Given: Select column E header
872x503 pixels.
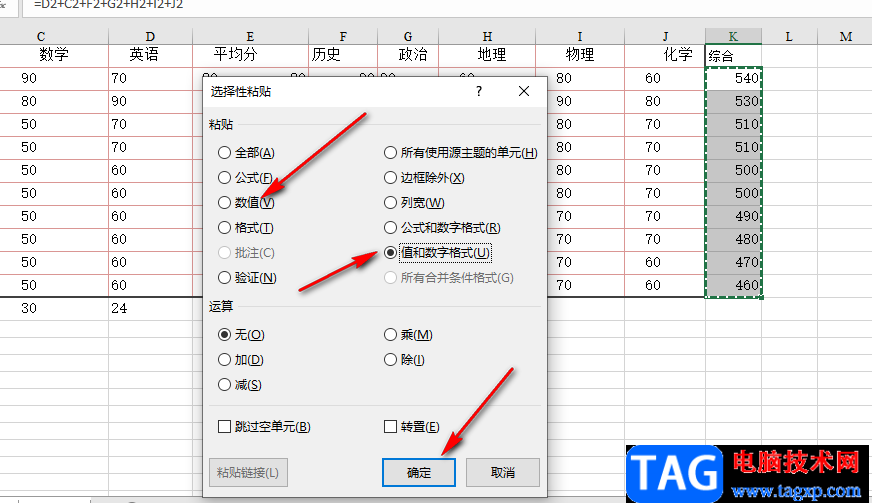Looking at the screenshot, I should pyautogui.click(x=250, y=37).
